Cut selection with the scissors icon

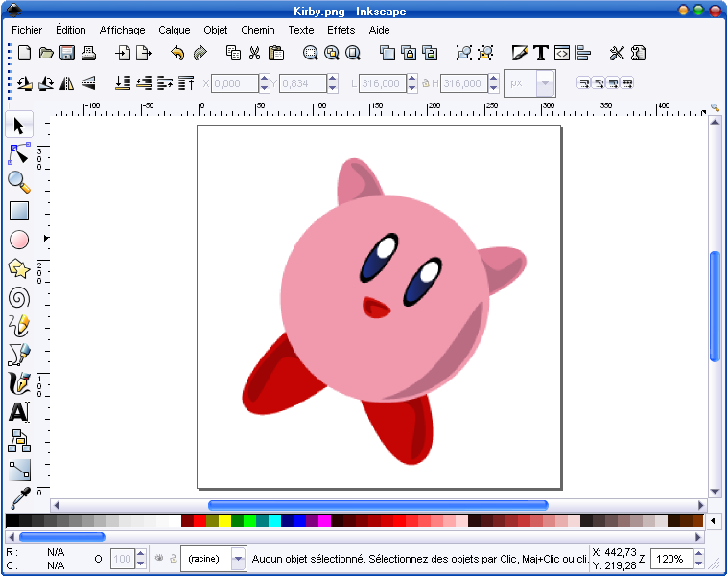254,53
